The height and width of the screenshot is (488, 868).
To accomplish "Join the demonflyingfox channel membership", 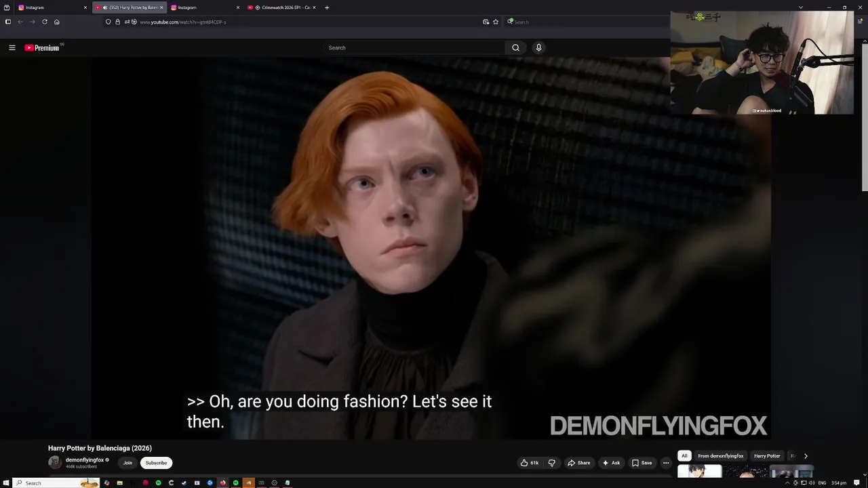I will coord(127,463).
